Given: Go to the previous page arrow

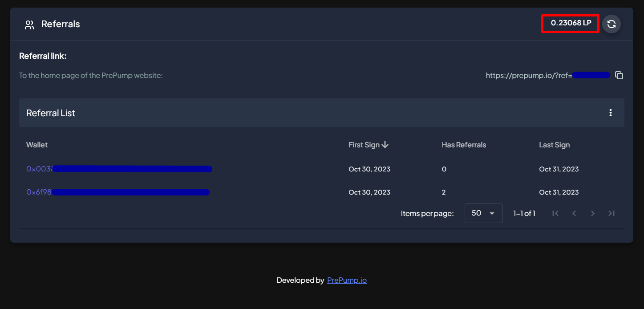Looking at the screenshot, I should [x=574, y=213].
